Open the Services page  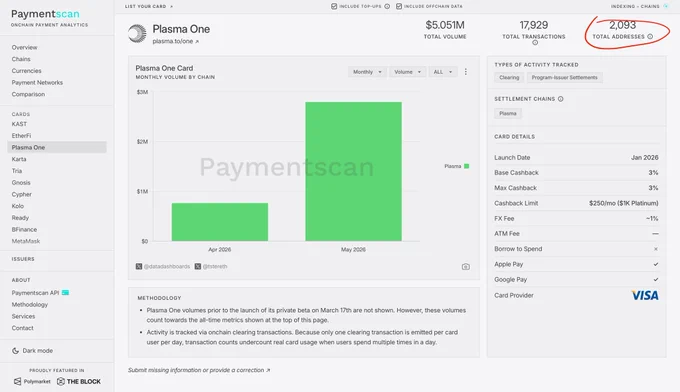[23, 316]
